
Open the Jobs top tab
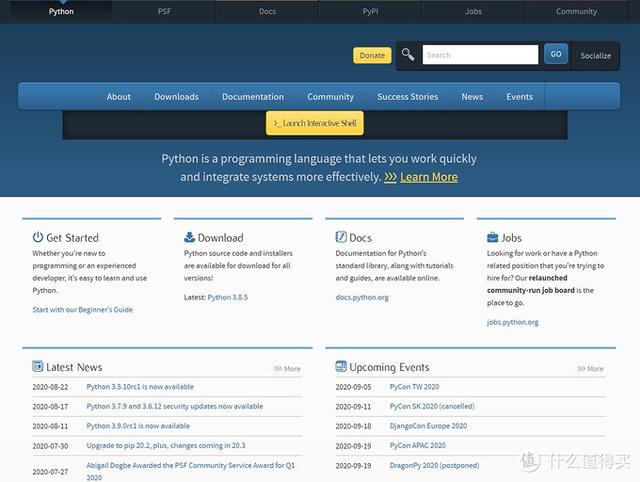coord(473,11)
